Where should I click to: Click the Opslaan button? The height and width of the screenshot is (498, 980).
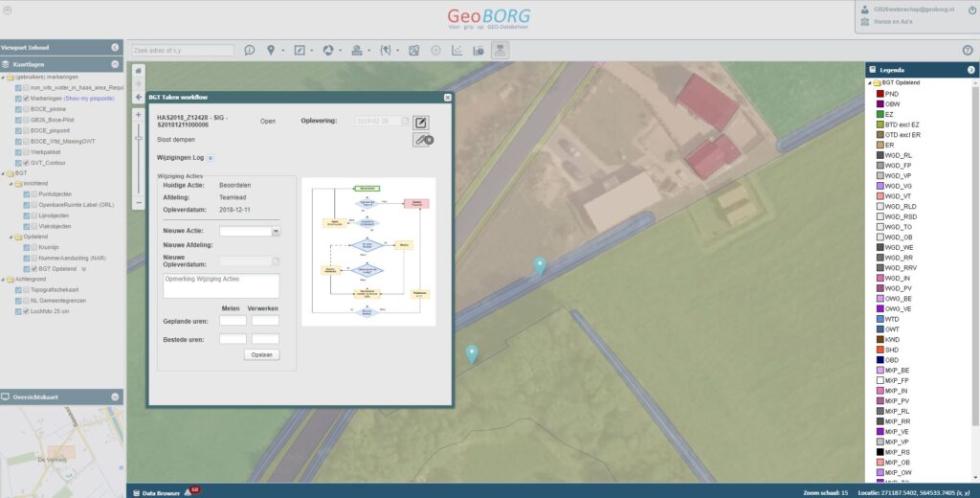(x=262, y=354)
